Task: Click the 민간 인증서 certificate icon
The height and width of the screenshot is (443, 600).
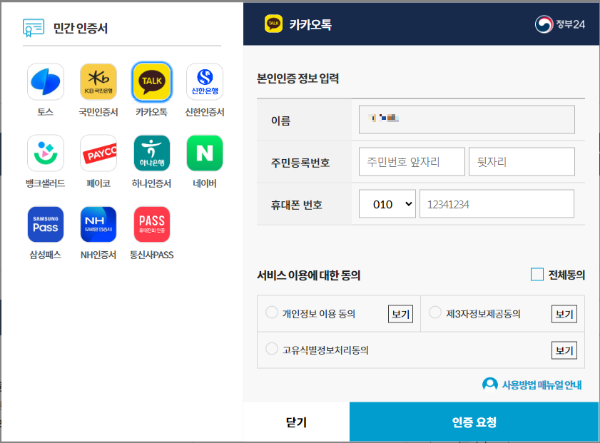Action: pos(33,28)
